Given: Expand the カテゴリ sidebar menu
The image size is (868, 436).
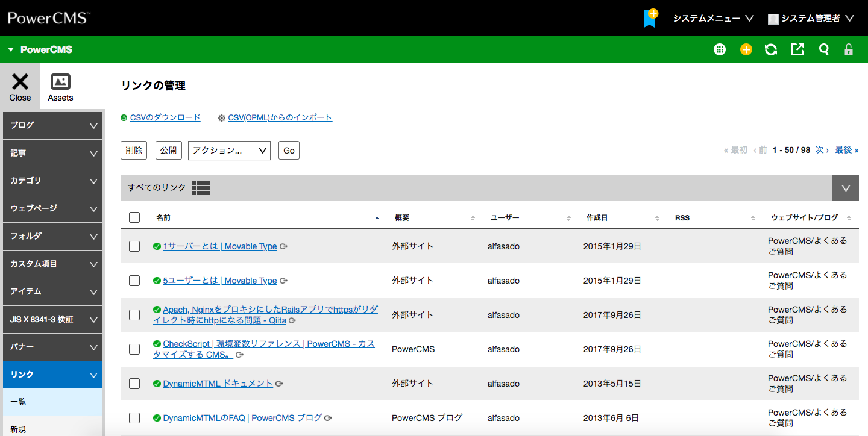Looking at the screenshot, I should tap(52, 181).
